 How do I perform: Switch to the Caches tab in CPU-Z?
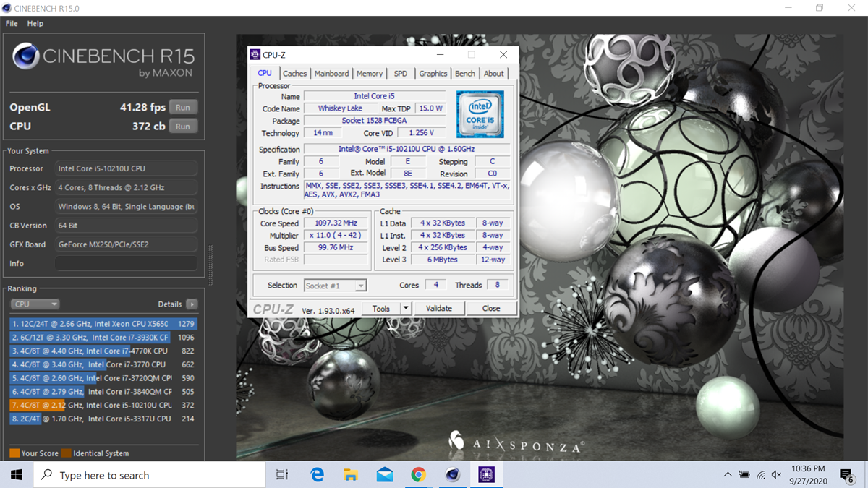coord(294,74)
